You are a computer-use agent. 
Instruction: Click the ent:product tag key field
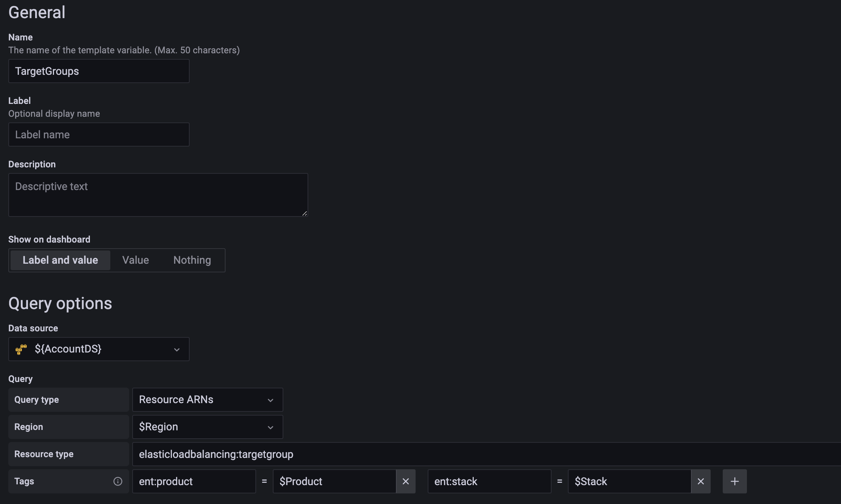194,481
